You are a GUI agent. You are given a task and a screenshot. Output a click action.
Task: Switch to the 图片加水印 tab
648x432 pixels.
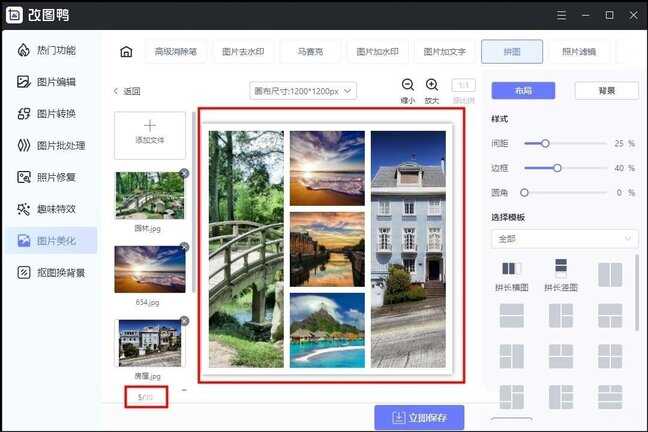(x=377, y=52)
